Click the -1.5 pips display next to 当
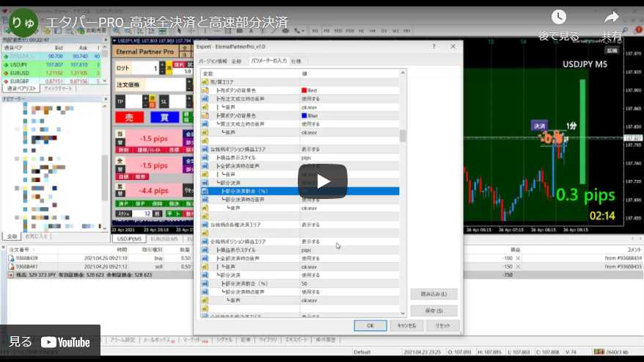The width and height of the screenshot is (644, 362). (x=153, y=139)
